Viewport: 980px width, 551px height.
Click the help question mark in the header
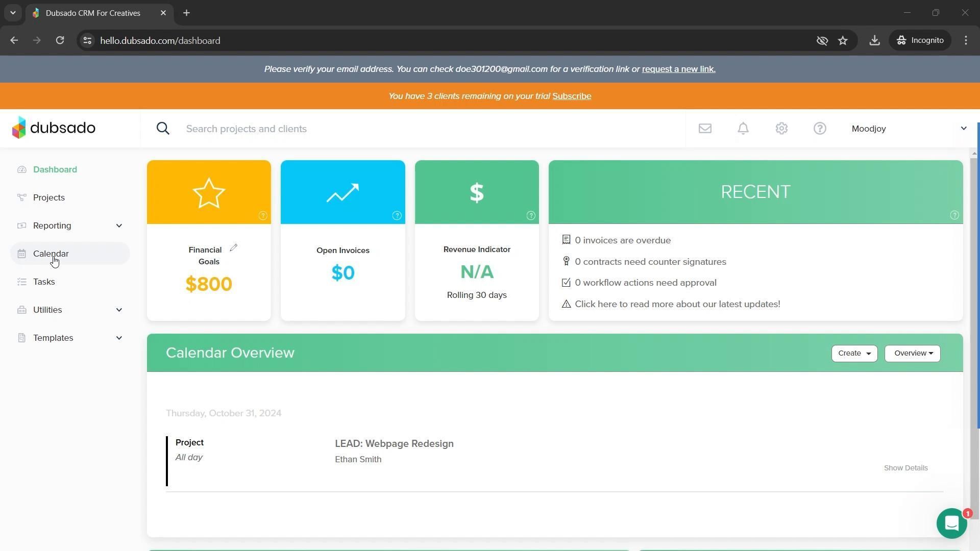point(820,129)
